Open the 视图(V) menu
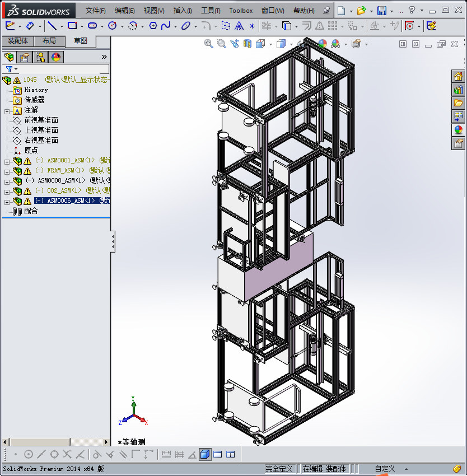 click(154, 11)
